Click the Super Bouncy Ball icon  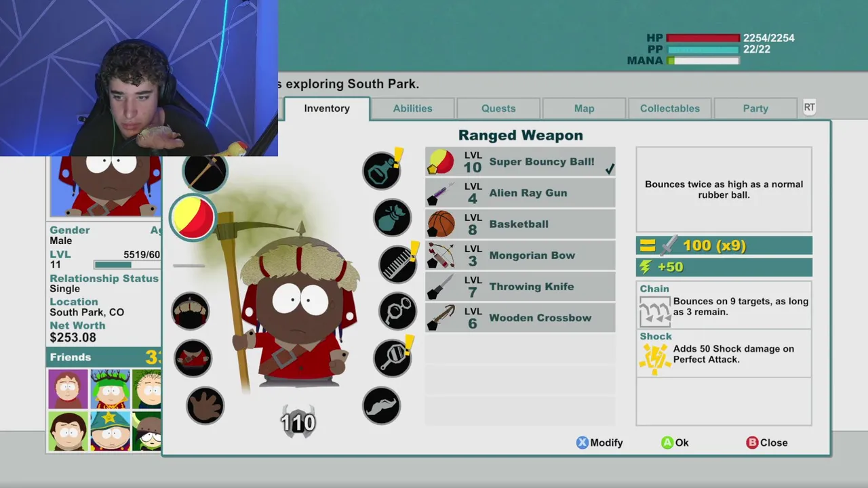(x=441, y=162)
